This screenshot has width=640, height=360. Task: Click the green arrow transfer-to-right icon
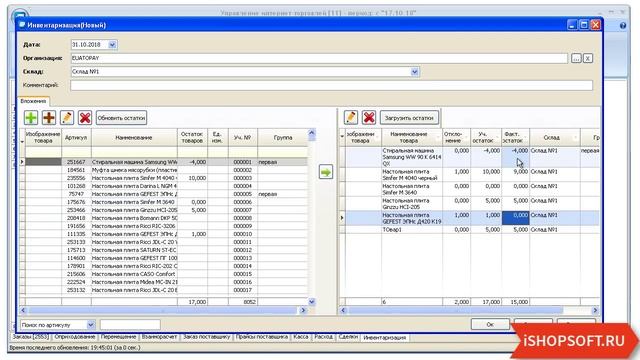pyautogui.click(x=326, y=172)
